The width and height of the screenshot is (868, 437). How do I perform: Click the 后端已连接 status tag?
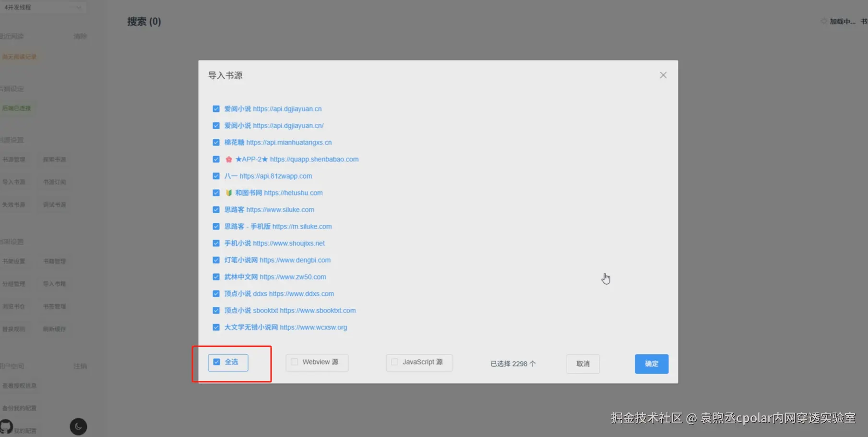(x=17, y=108)
